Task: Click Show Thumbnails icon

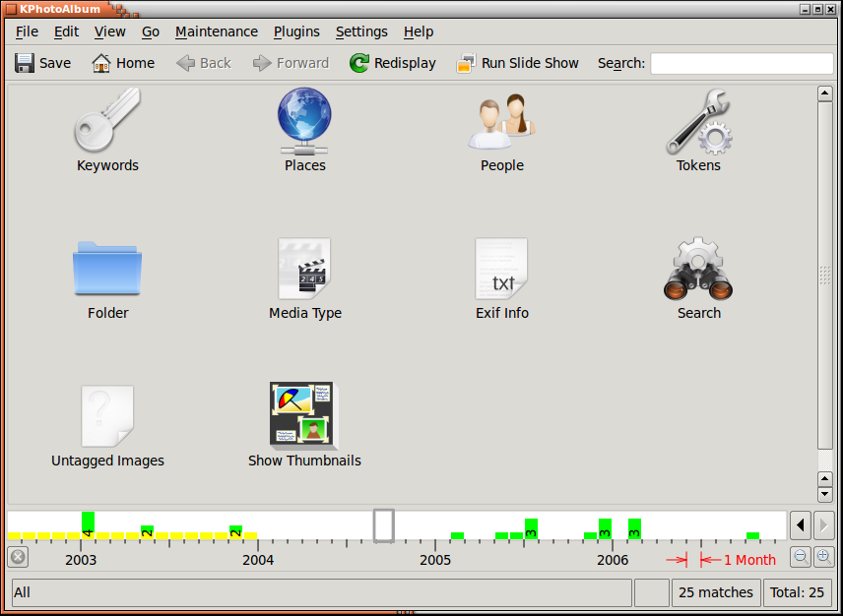Action: pos(304,425)
